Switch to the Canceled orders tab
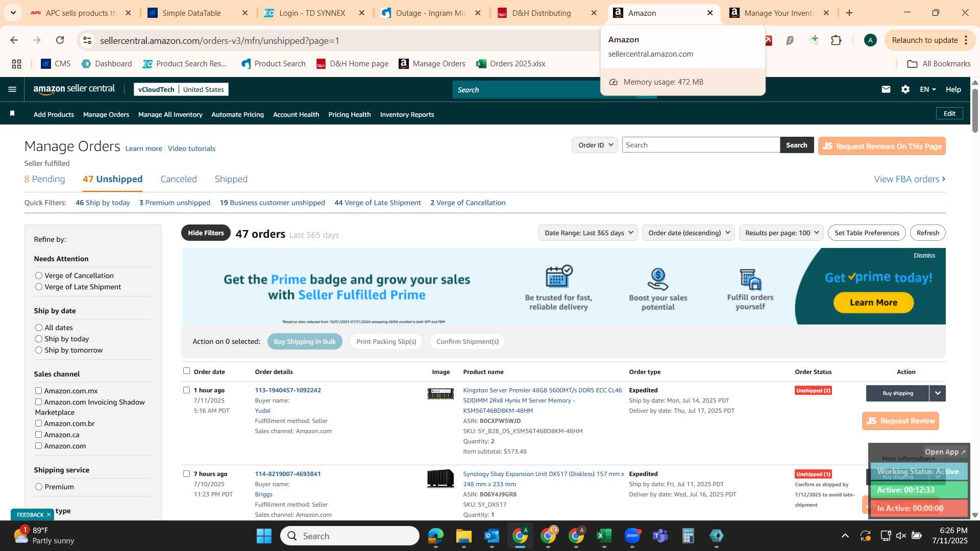 pyautogui.click(x=179, y=179)
